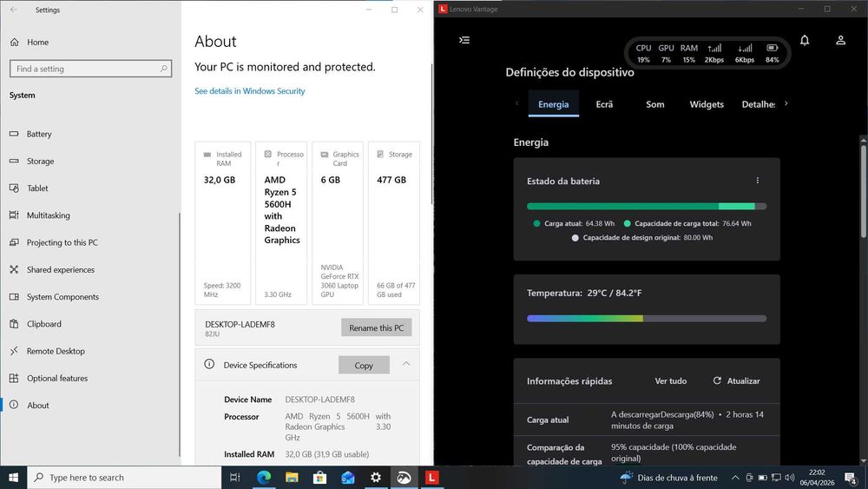The height and width of the screenshot is (489, 868).
Task: Open See details in Windows Security link
Action: point(250,91)
